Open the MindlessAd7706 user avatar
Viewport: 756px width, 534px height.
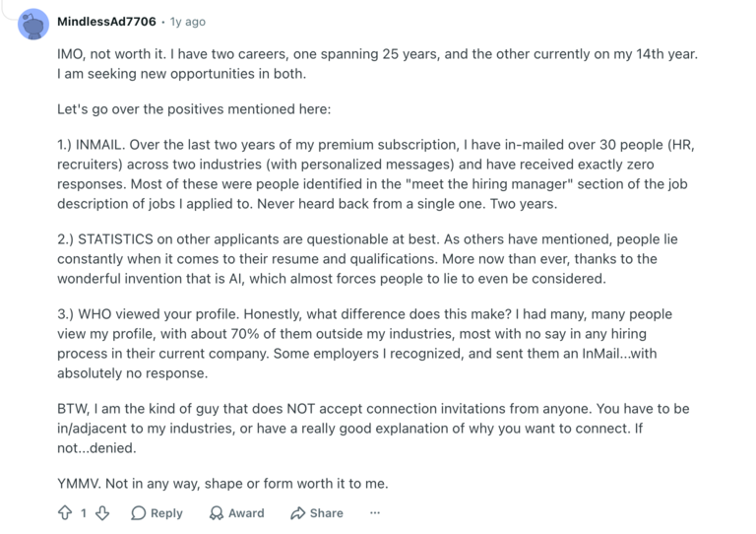(33, 24)
